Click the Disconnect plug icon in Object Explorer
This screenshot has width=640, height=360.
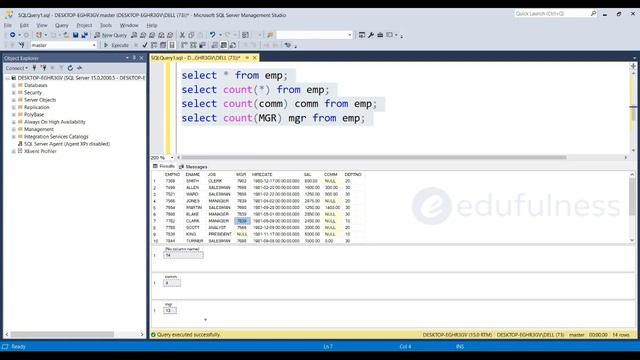pos(43,68)
